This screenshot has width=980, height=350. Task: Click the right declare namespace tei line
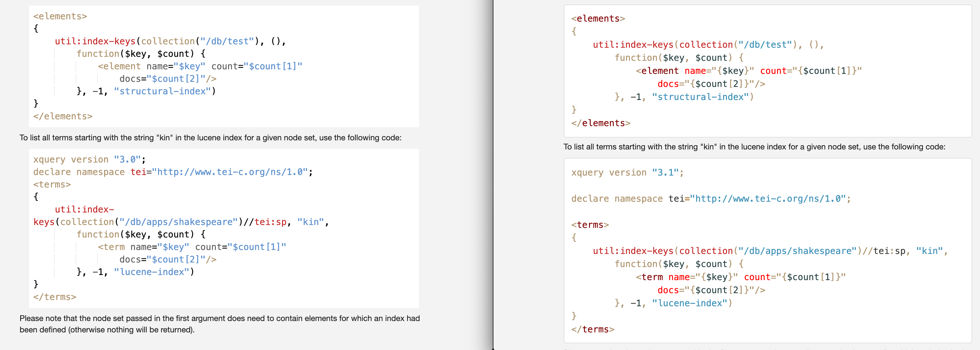(711, 199)
